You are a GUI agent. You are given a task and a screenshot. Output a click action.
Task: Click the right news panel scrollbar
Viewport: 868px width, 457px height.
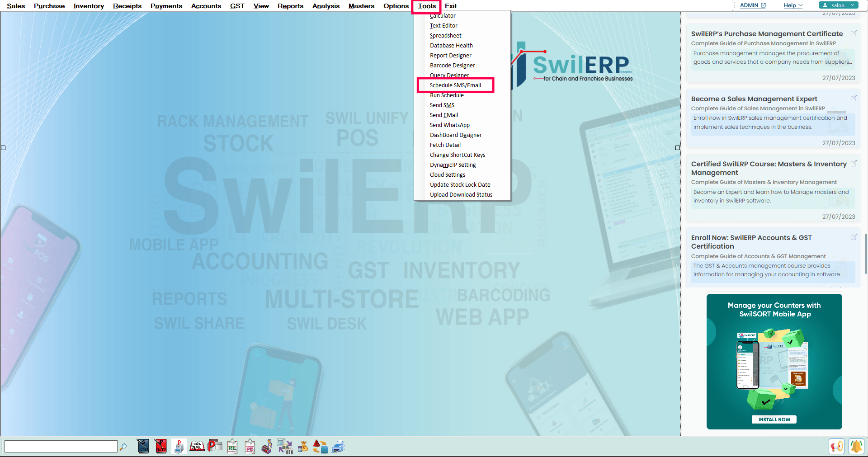865,253
